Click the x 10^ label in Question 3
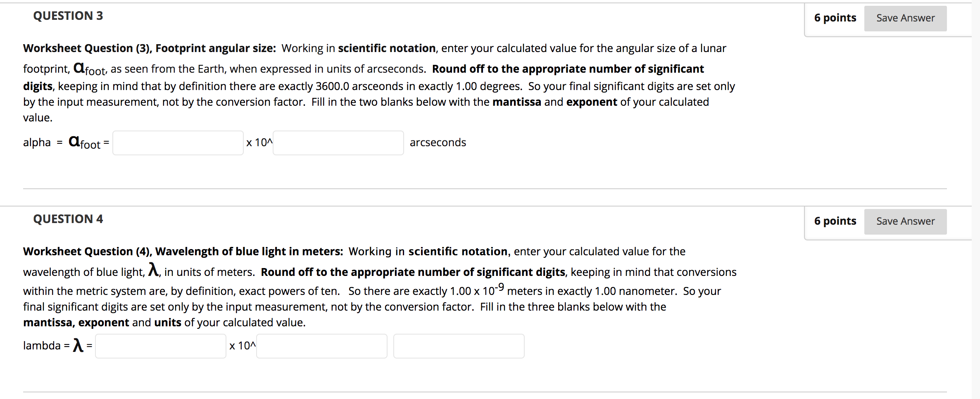This screenshot has width=980, height=399. [x=259, y=142]
